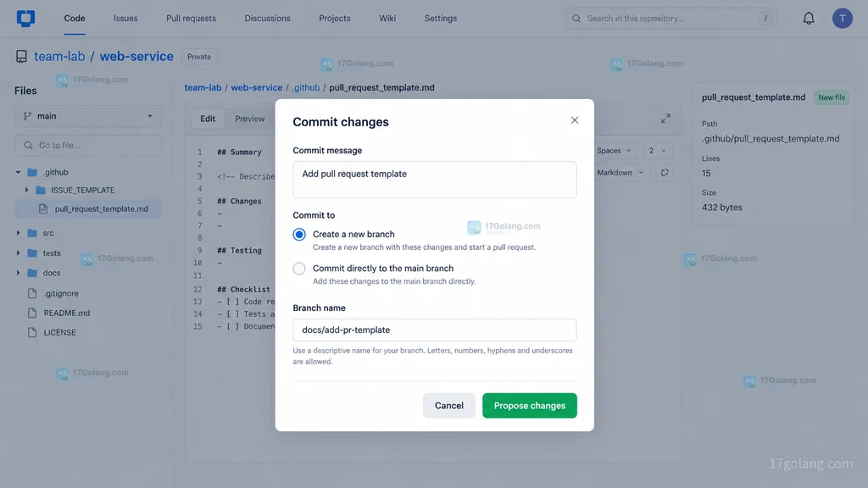Open the Projects tab

coord(334,19)
